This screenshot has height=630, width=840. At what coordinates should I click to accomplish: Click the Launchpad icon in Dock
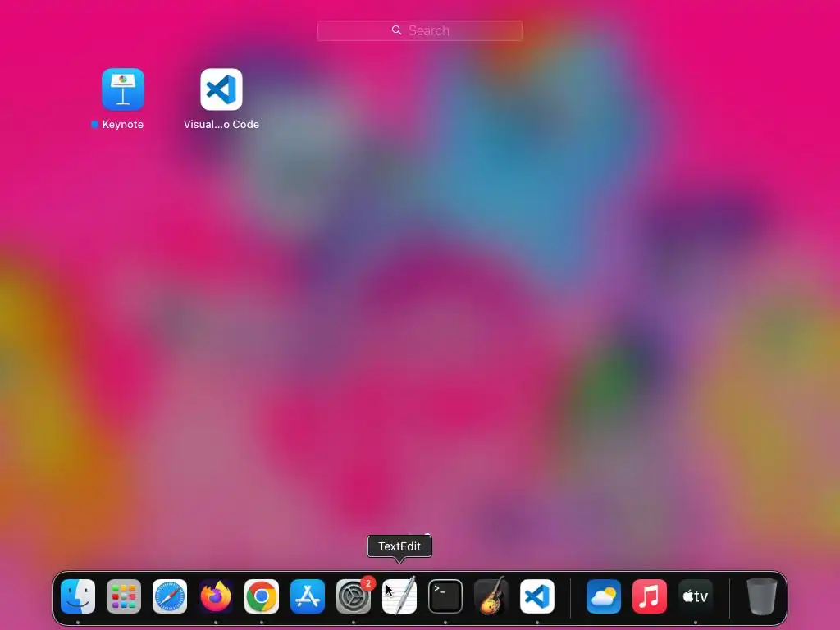click(x=124, y=596)
